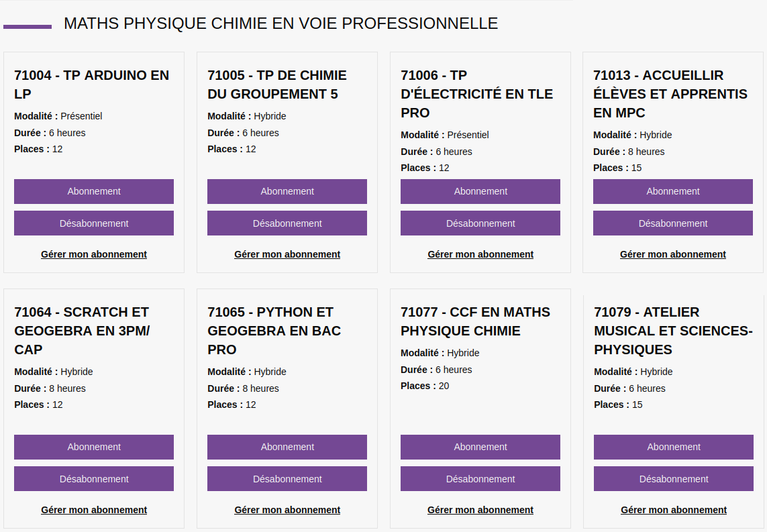
Task: Unsubscribe from 71079 Atelier Musical course
Action: 674,479
